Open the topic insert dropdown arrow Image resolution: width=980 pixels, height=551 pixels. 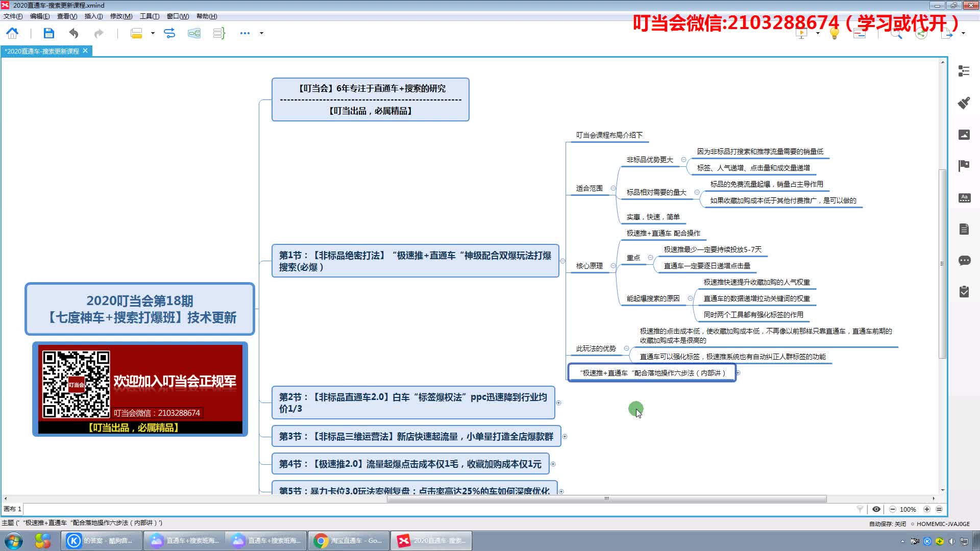153,33
